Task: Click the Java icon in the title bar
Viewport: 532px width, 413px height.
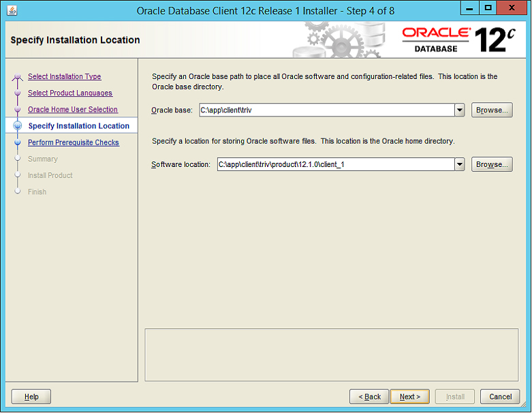Action: (x=12, y=11)
